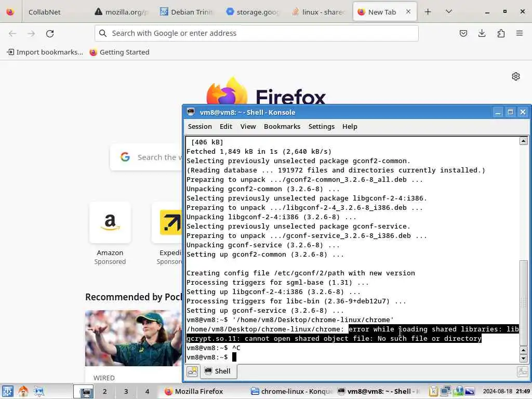Open a new Firefox tab with plus
Viewport: 532px width, 399px height.
click(428, 12)
